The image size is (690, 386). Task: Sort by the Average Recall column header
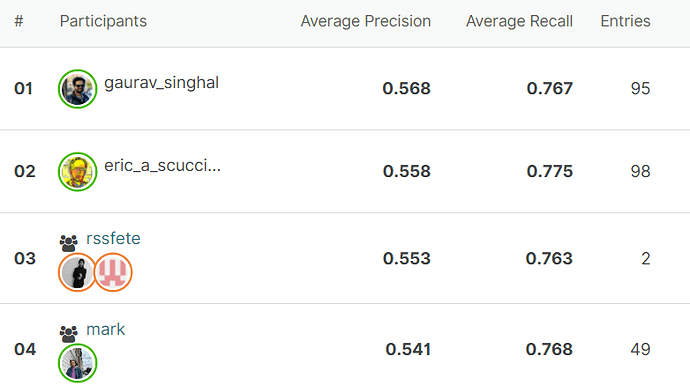[519, 21]
